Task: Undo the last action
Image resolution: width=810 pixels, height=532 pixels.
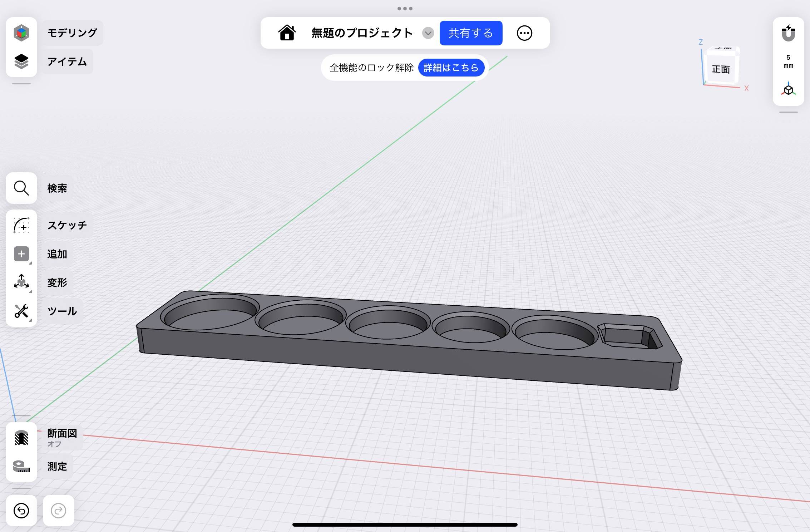Action: click(x=21, y=511)
